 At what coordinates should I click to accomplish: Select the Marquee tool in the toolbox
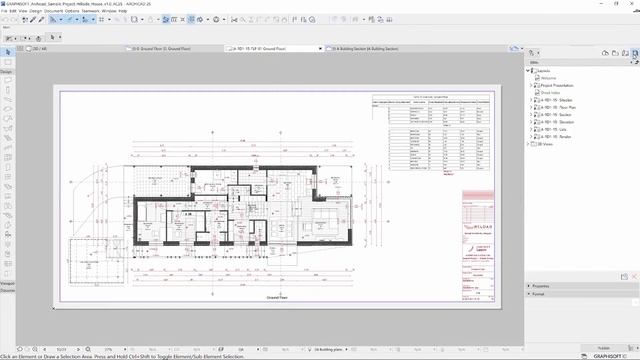pos(8,62)
